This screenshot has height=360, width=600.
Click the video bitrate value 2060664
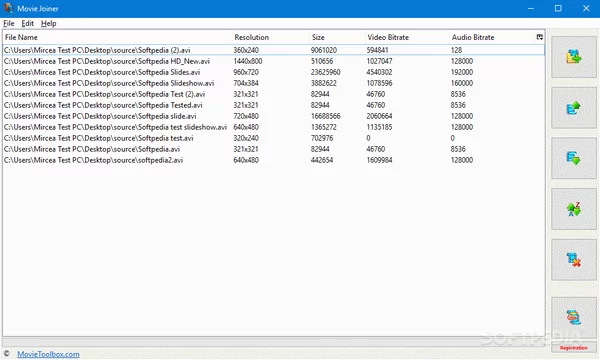[379, 116]
